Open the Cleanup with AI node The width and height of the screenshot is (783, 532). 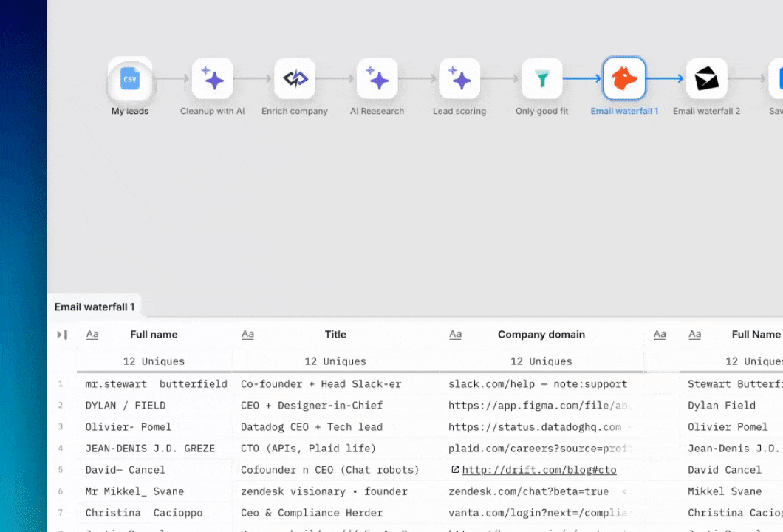pos(212,79)
